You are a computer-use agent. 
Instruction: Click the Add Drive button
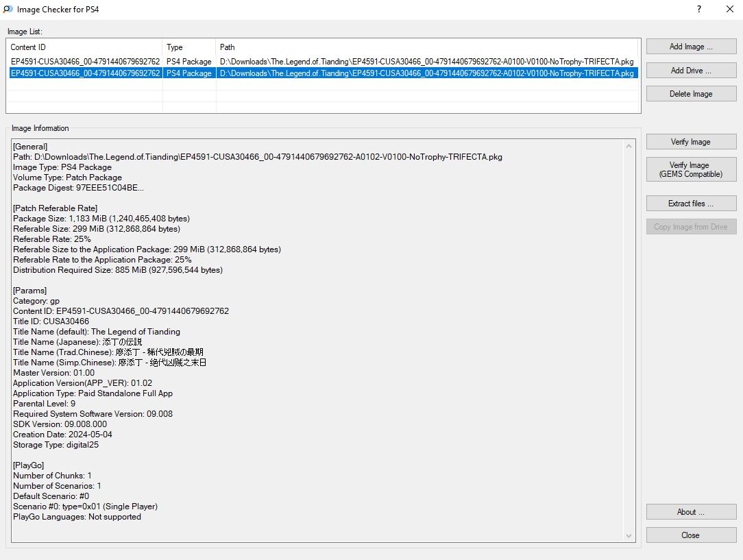[691, 70]
